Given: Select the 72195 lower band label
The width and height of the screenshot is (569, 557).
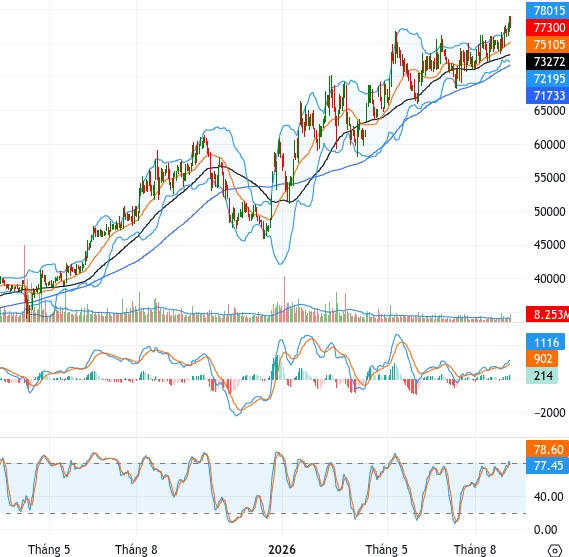Looking at the screenshot, I should 548,79.
